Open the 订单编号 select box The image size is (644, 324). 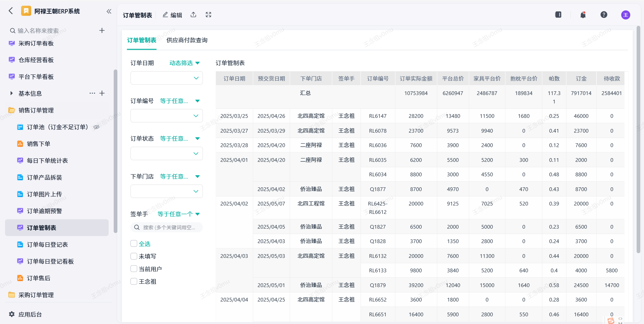[x=167, y=116]
